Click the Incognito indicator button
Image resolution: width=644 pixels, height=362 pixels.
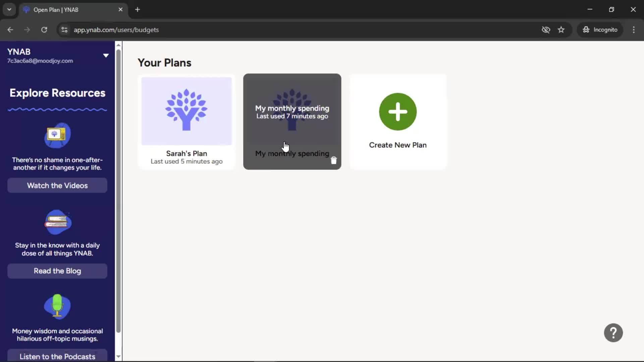600,29
